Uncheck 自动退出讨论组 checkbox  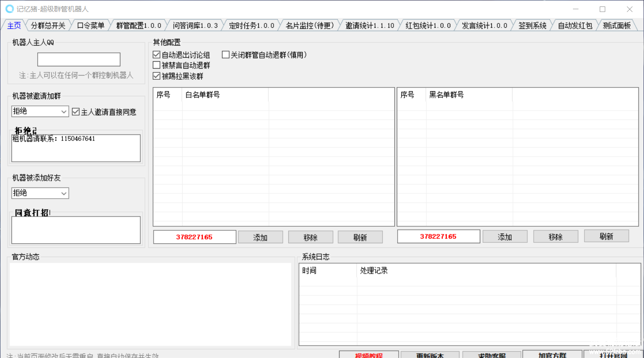181,55
